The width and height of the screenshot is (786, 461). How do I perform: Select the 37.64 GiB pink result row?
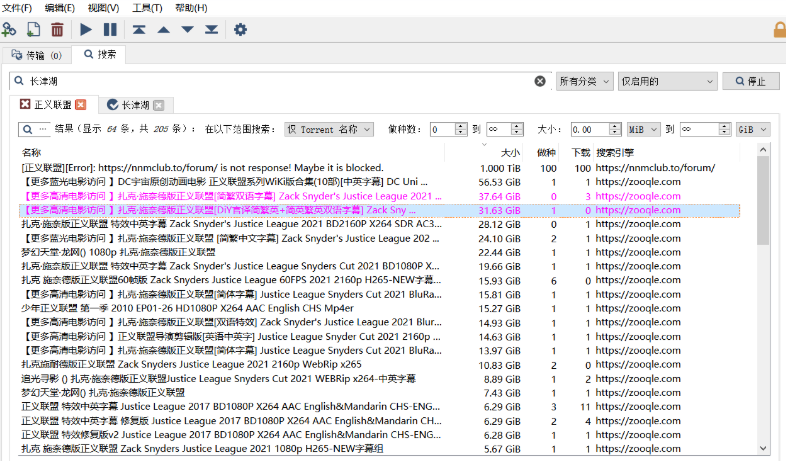tap(379, 196)
